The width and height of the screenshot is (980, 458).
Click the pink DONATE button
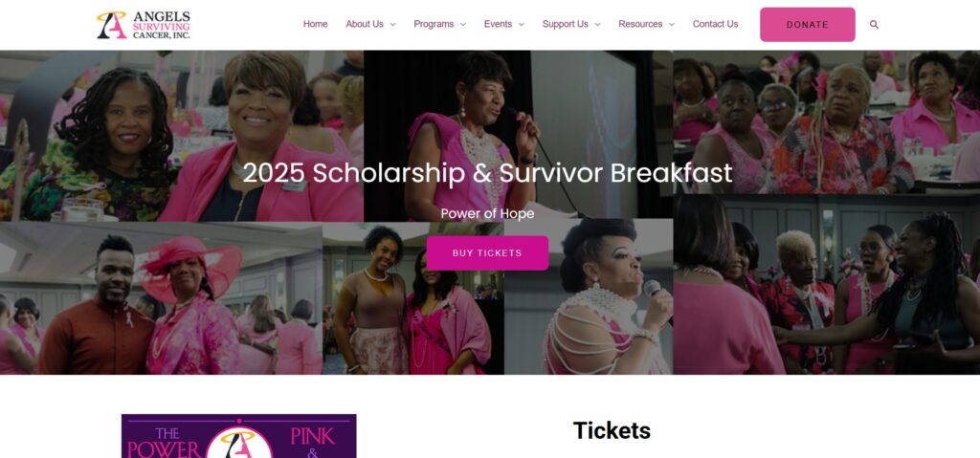(807, 24)
